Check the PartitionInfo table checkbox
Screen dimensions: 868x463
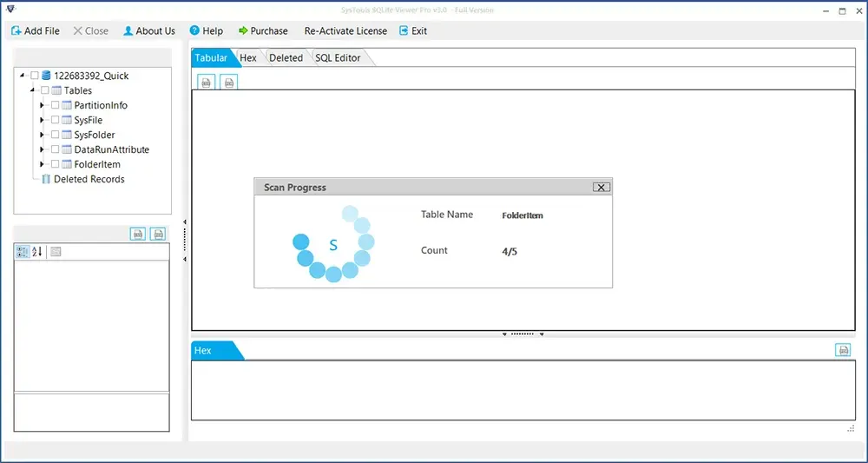[x=55, y=105]
